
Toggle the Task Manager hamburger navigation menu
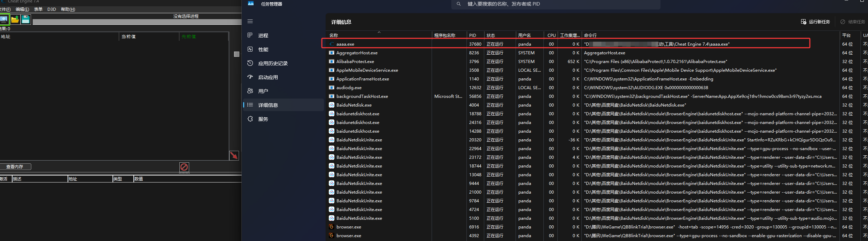point(250,22)
